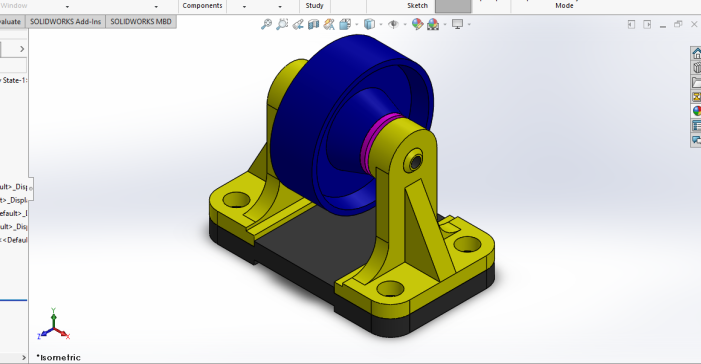This screenshot has width=701, height=364.
Task: Select the tree row ending '_Displ'
Action: pos(13,200)
